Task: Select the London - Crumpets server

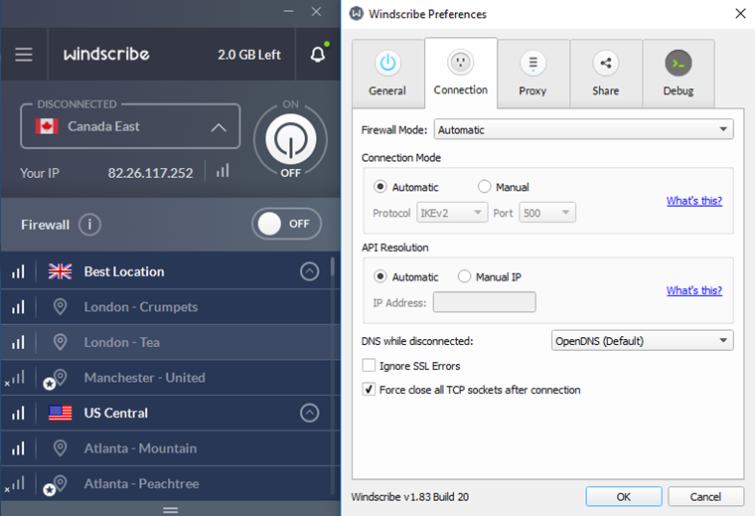Action: click(x=166, y=307)
